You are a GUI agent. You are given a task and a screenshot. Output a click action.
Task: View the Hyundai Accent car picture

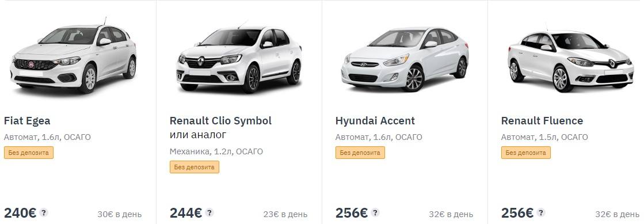tap(405, 59)
